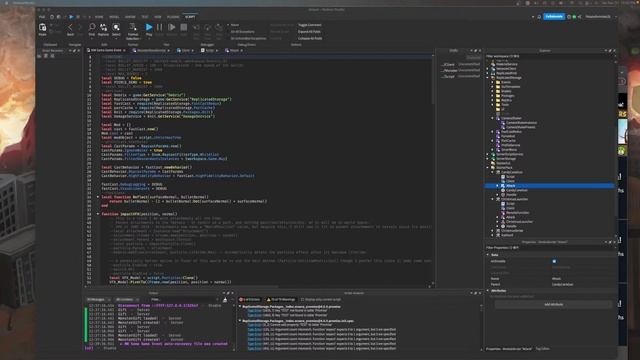Toggle the Warnings filter in Script Analysis
640x360 pixels.
(x=280, y=300)
